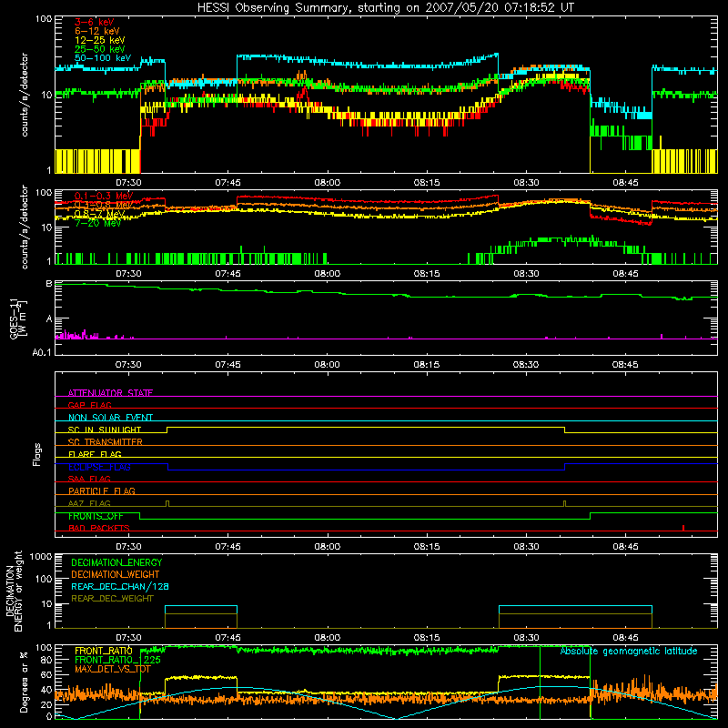Select the 6-12 keV legend label

pyautogui.click(x=96, y=31)
